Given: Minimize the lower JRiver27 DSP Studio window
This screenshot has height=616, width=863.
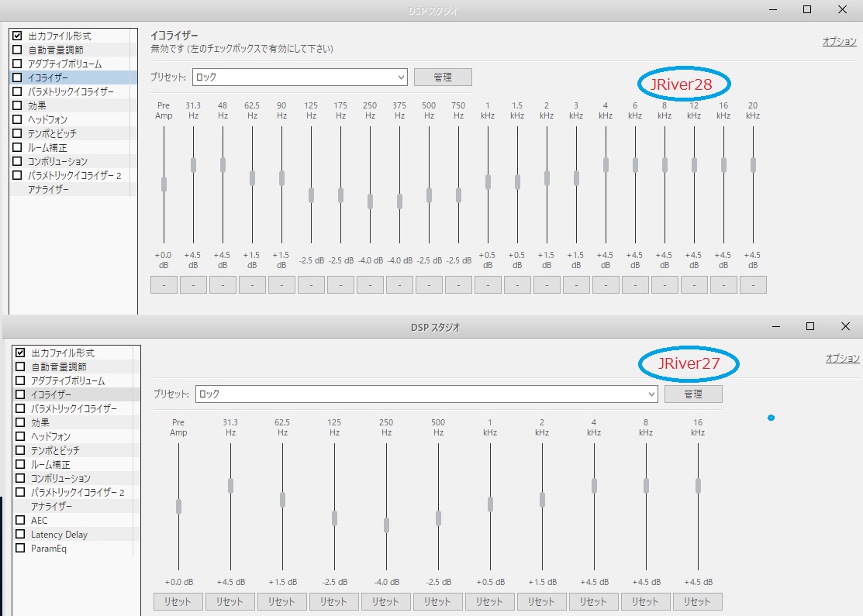Looking at the screenshot, I should [775, 327].
